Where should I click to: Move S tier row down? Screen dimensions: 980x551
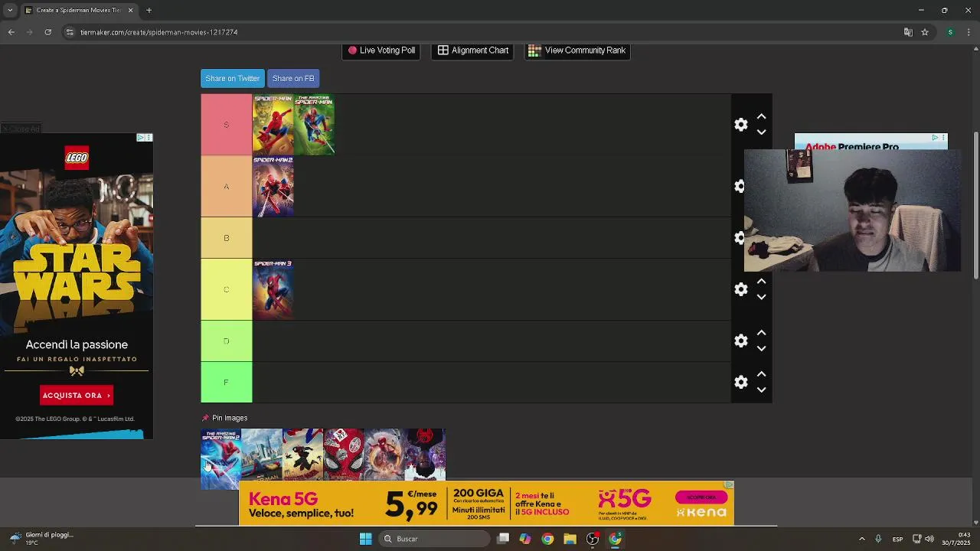pyautogui.click(x=761, y=132)
